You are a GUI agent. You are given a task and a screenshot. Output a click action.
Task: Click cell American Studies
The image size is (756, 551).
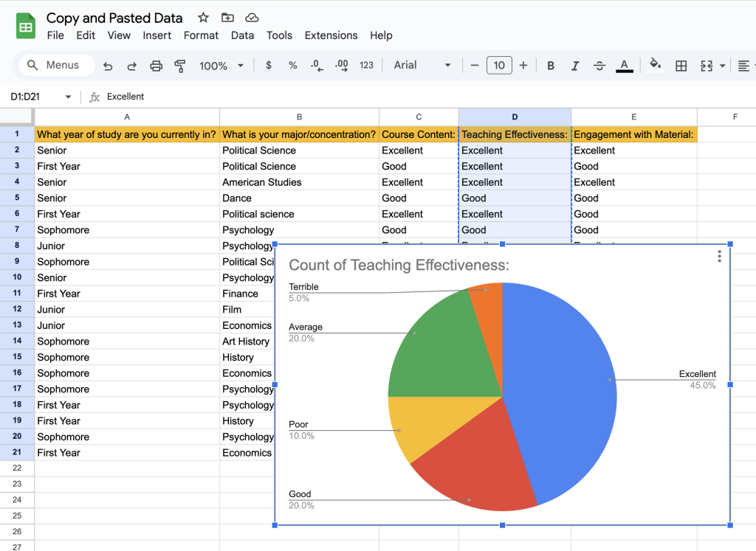pos(300,182)
